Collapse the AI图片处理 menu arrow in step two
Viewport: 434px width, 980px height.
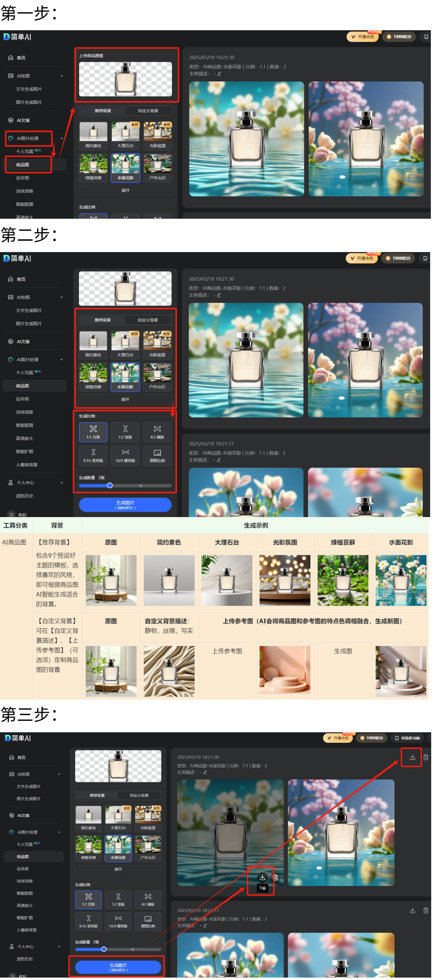click(62, 360)
